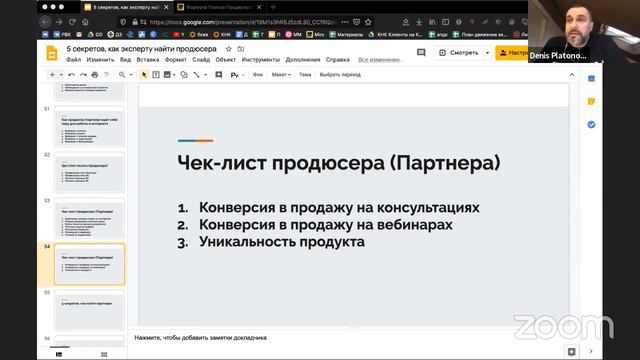The width and height of the screenshot is (640, 360).
Task: Open Google Keep side panel icon
Action: (591, 101)
